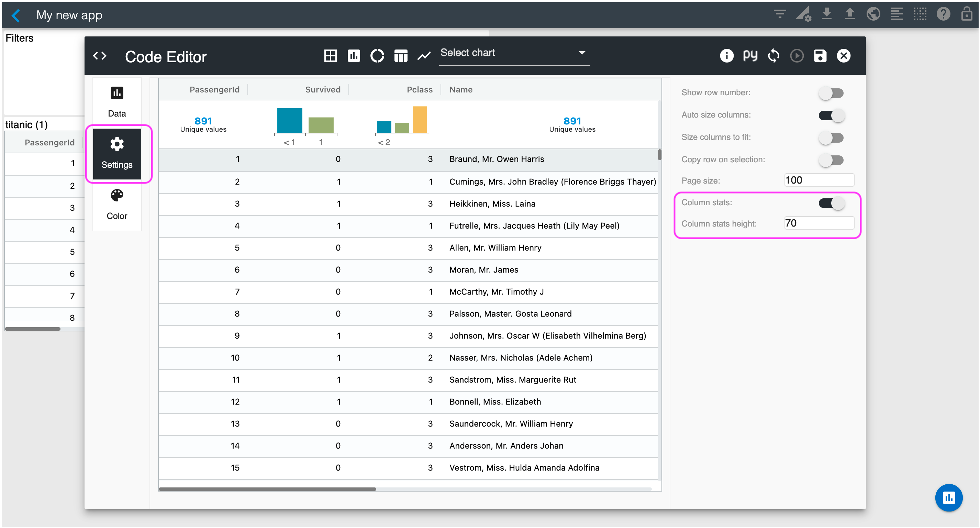Click the back chevron next to My new app
Image resolution: width=980 pixels, height=528 pixels.
click(x=16, y=15)
